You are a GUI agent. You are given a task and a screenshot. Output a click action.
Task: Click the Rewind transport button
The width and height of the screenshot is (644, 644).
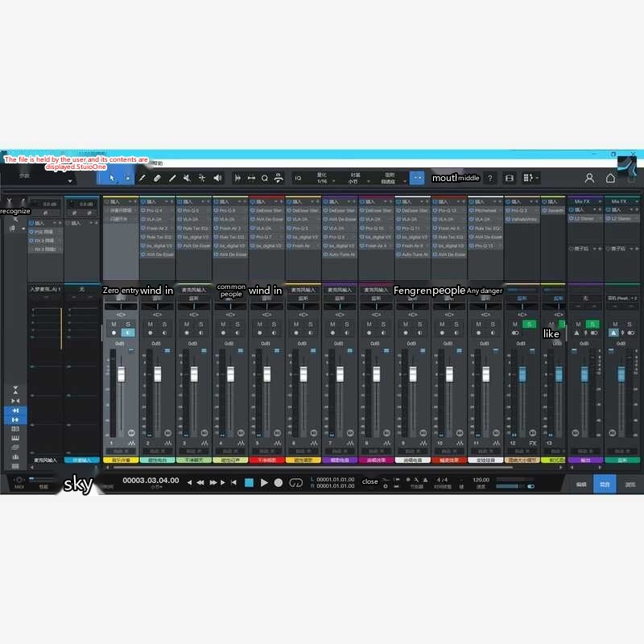(x=200, y=482)
